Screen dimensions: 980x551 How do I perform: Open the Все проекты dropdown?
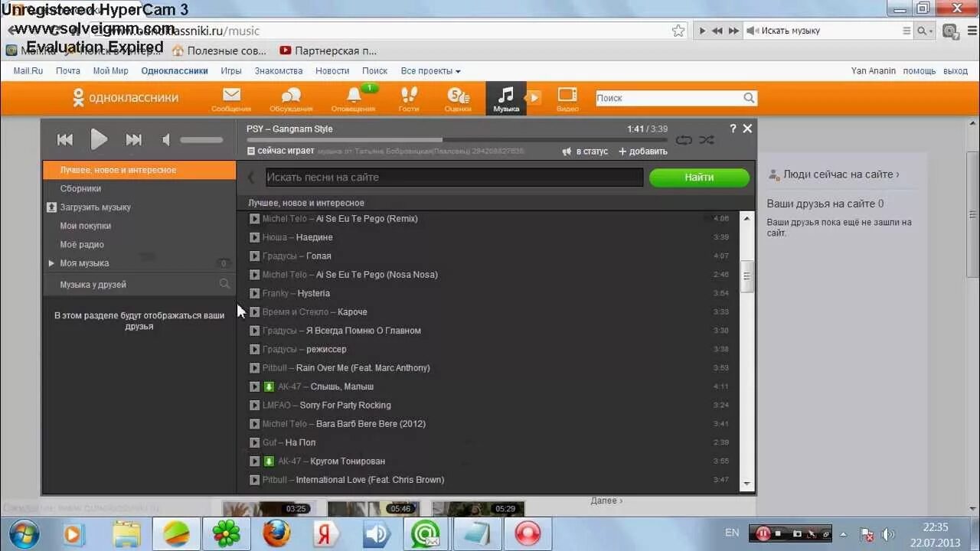[x=430, y=70]
